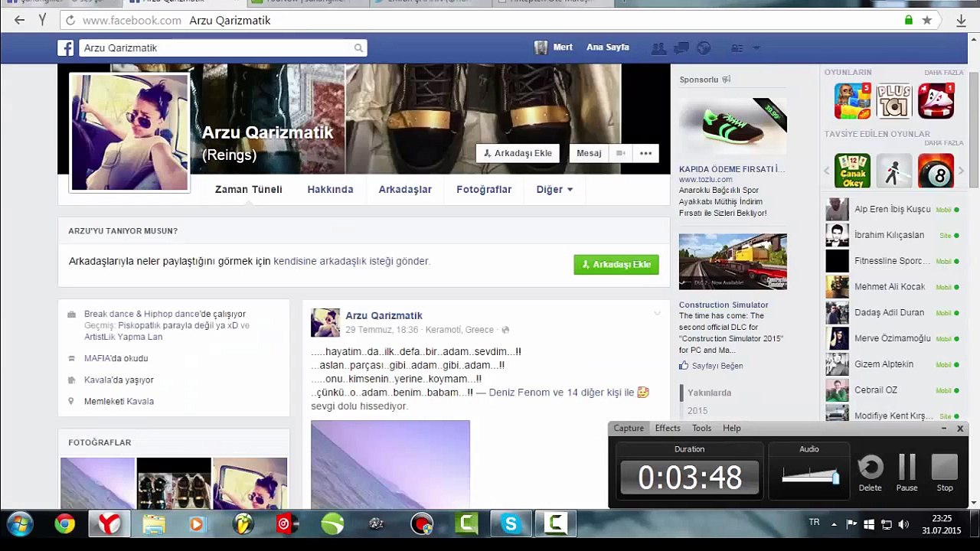Click the profile picture thumbnail
This screenshot has height=551, width=980.
point(129,132)
